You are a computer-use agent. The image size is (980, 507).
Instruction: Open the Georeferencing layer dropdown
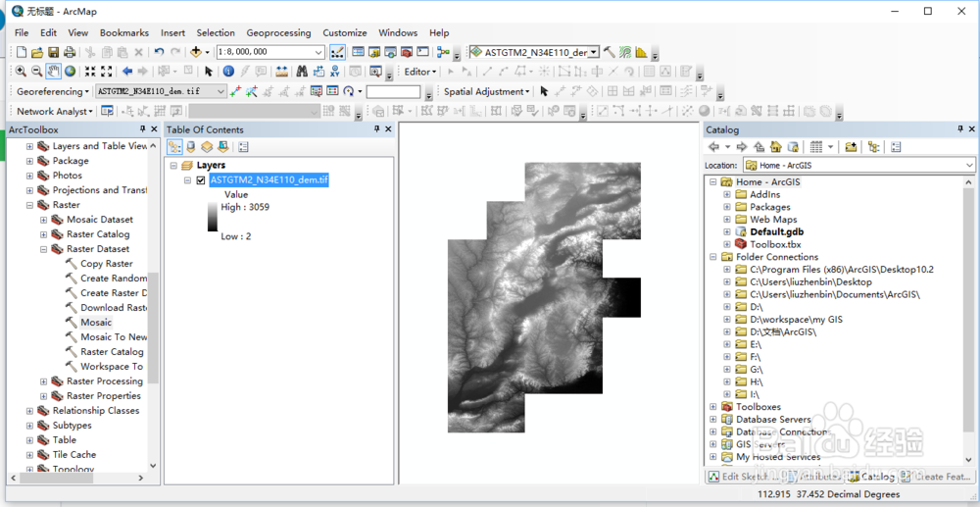[221, 91]
